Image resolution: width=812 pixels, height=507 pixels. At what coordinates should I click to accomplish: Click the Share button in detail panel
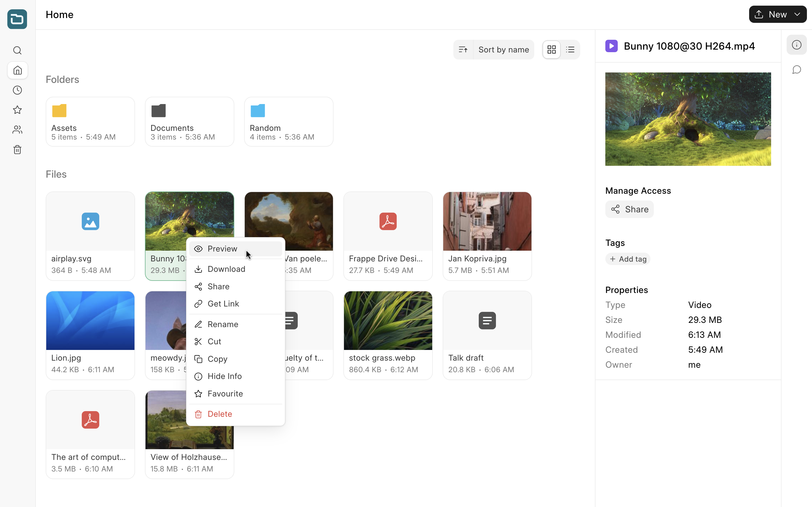[x=629, y=209]
